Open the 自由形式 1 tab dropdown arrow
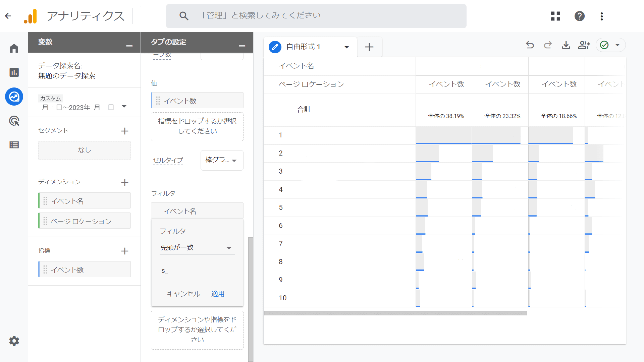The width and height of the screenshot is (644, 362). [x=347, y=47]
